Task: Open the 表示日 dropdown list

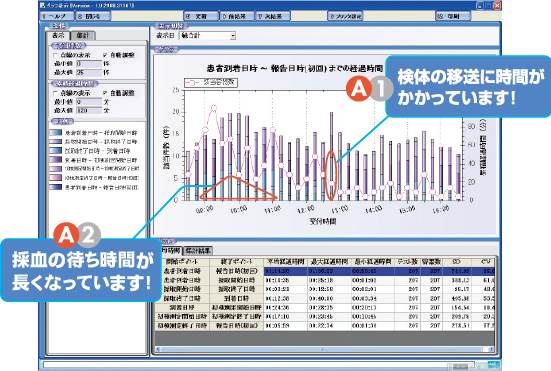Action: [207, 35]
